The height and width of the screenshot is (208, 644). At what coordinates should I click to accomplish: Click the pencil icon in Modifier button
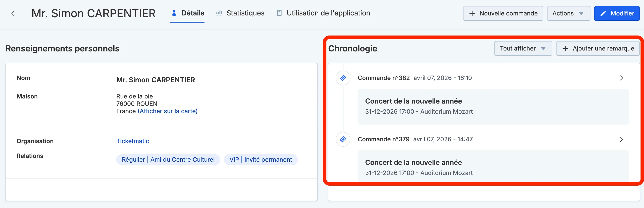point(603,13)
